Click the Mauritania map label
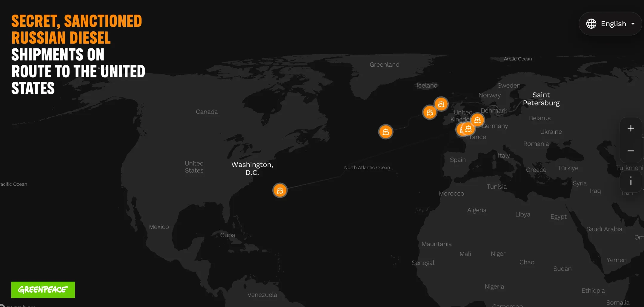 [436, 244]
